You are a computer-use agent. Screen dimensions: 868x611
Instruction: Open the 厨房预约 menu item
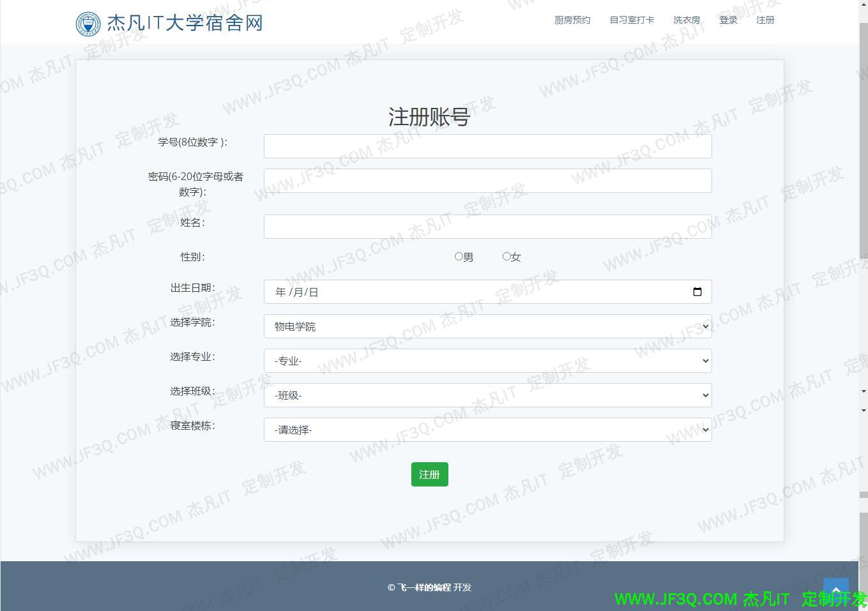[x=572, y=20]
